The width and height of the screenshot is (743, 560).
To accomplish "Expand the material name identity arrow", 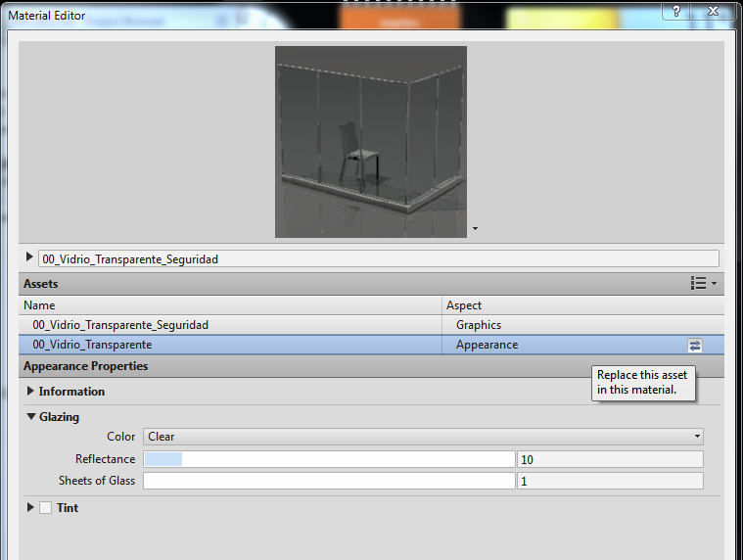I will coord(29,257).
